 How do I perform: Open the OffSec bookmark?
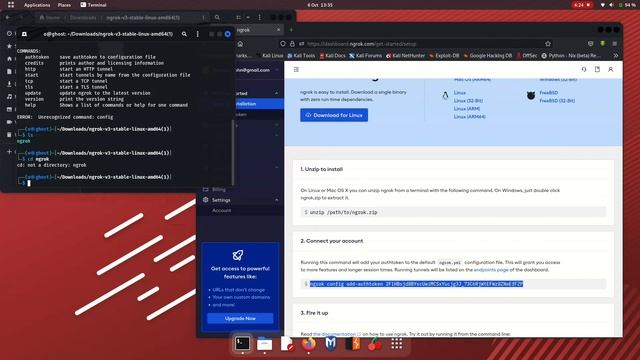[527, 56]
